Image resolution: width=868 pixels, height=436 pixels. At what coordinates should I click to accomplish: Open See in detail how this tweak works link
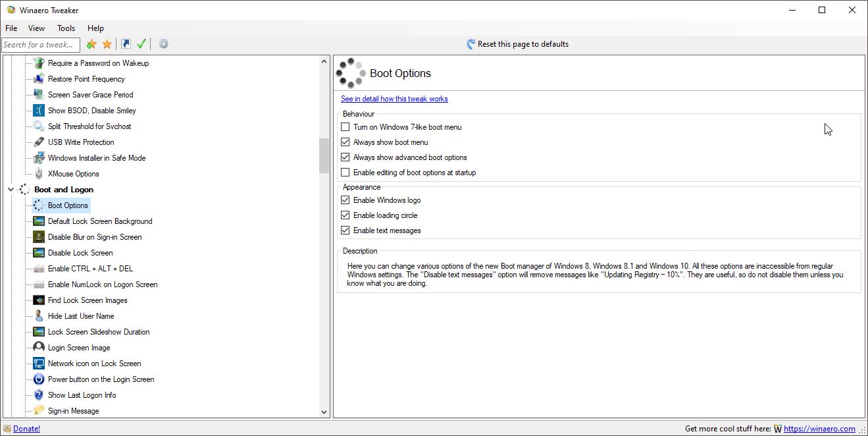click(x=394, y=99)
